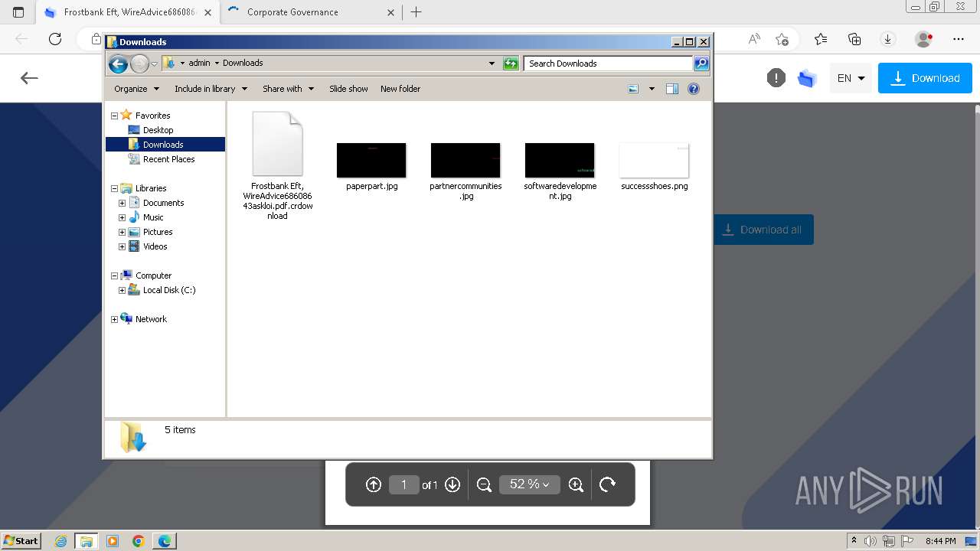The image size is (980, 551).
Task: Open Chrome from the taskbar
Action: pos(139,541)
